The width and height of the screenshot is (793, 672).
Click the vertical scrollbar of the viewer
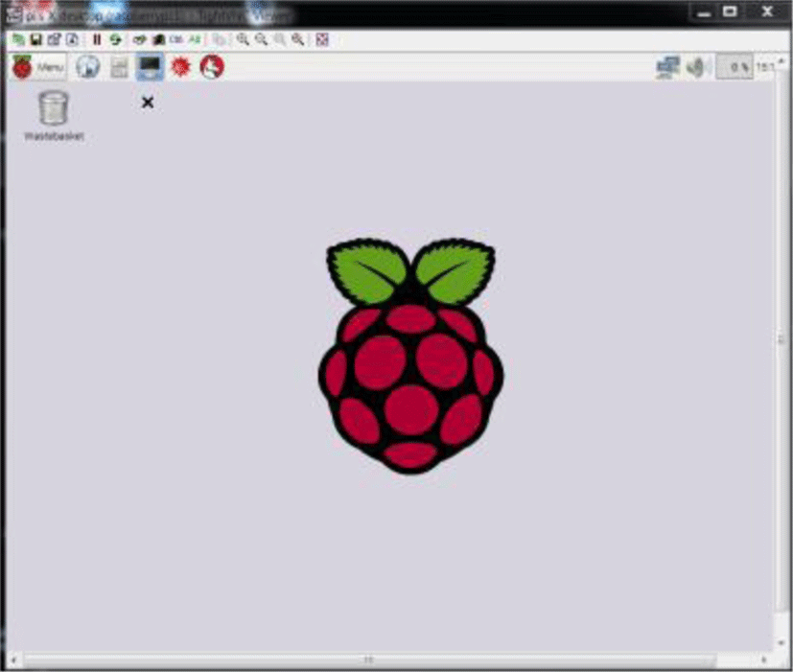coord(781,339)
